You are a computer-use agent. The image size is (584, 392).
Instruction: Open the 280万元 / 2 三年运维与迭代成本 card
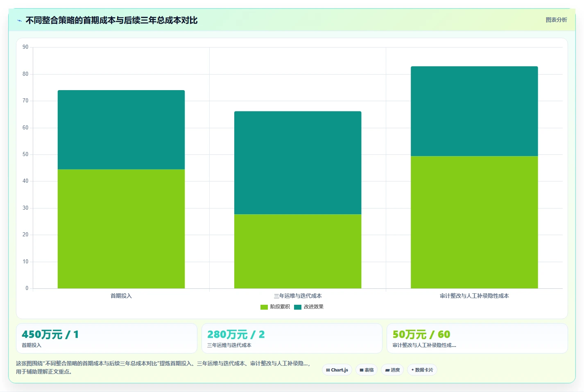292,338
